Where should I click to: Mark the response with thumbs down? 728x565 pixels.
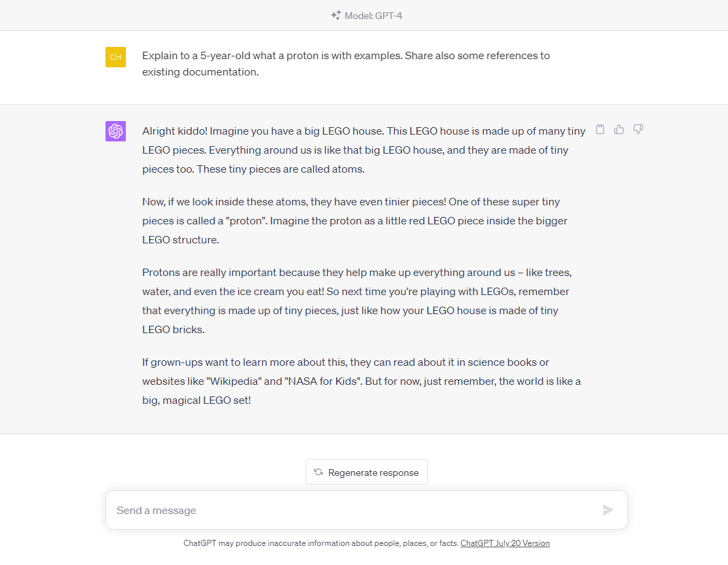coord(638,129)
